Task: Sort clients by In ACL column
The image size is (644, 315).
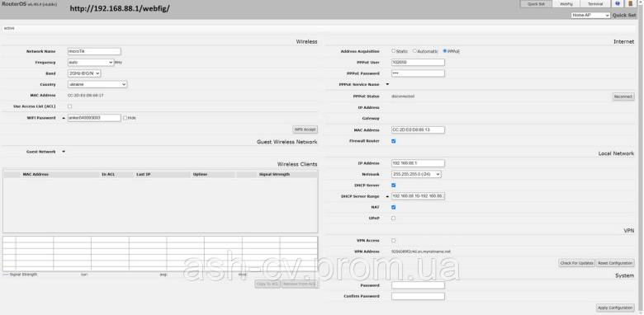Action: [x=108, y=174]
